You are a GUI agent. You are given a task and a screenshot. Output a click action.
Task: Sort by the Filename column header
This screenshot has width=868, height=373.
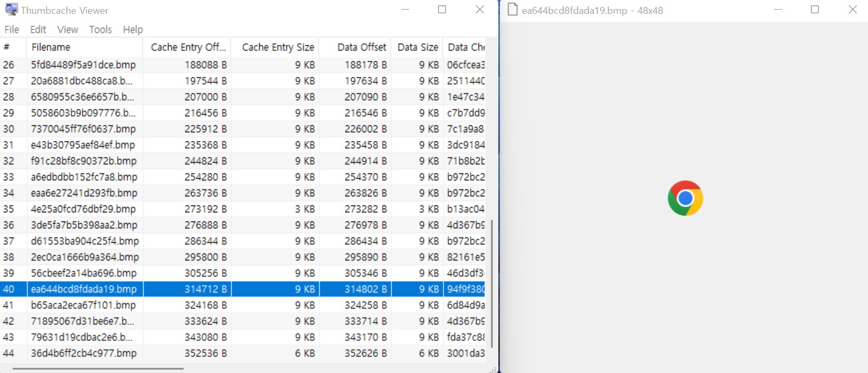click(84, 47)
